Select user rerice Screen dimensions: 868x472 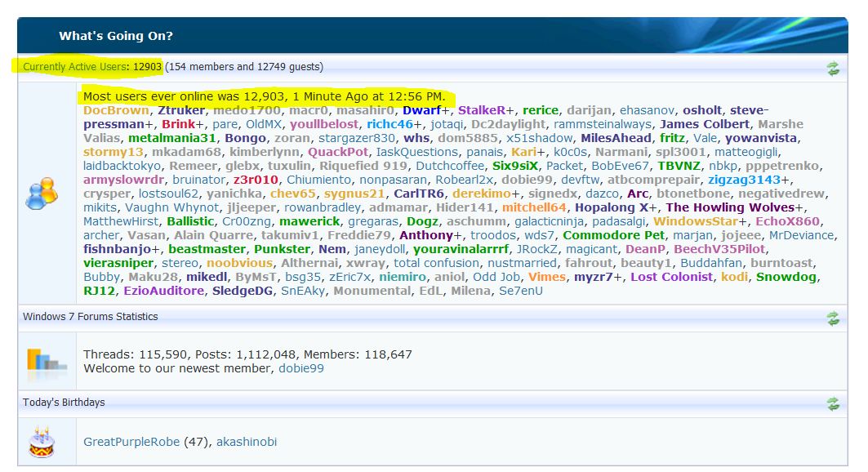click(541, 110)
